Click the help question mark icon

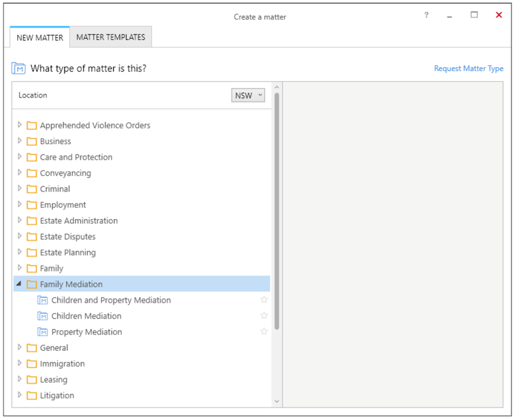coord(427,15)
